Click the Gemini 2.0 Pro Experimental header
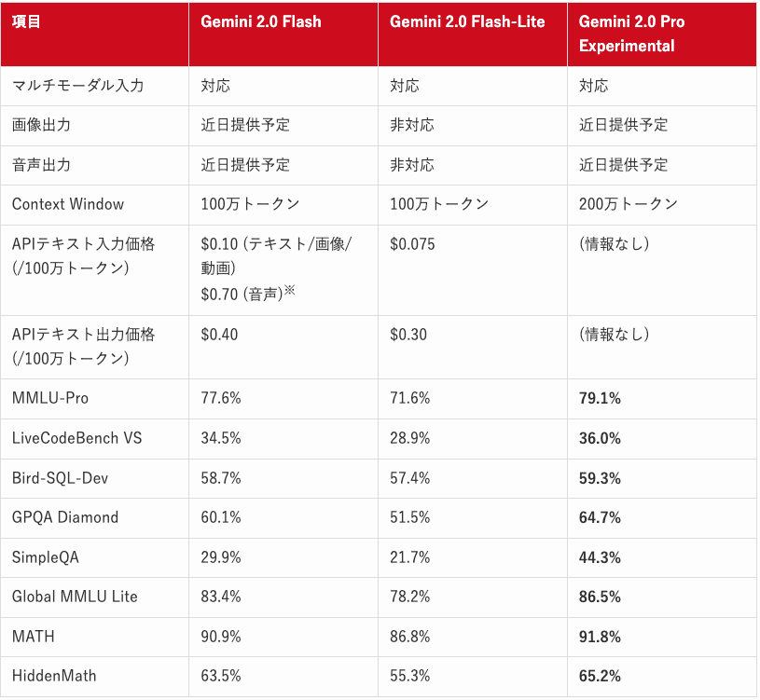Screen dimensions: 760x700 pos(631,34)
